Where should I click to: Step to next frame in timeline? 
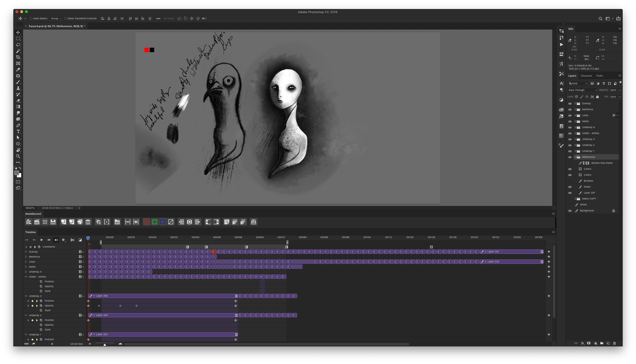click(49, 240)
